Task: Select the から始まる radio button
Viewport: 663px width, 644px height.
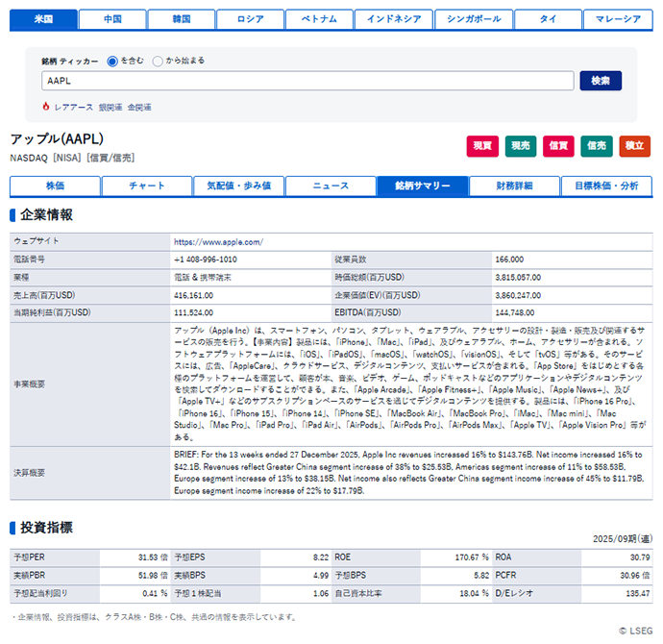Action: [x=158, y=62]
